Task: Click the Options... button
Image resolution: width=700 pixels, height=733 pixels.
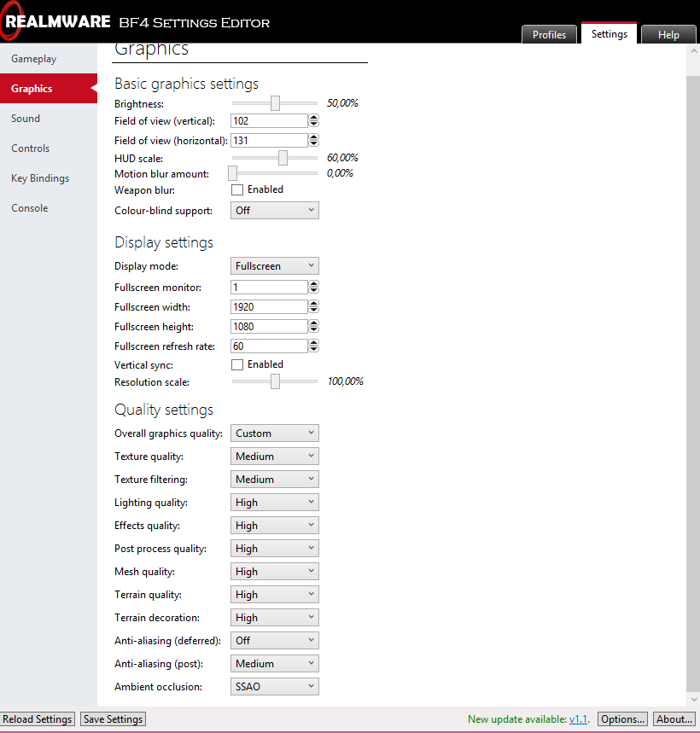Action: click(x=623, y=719)
